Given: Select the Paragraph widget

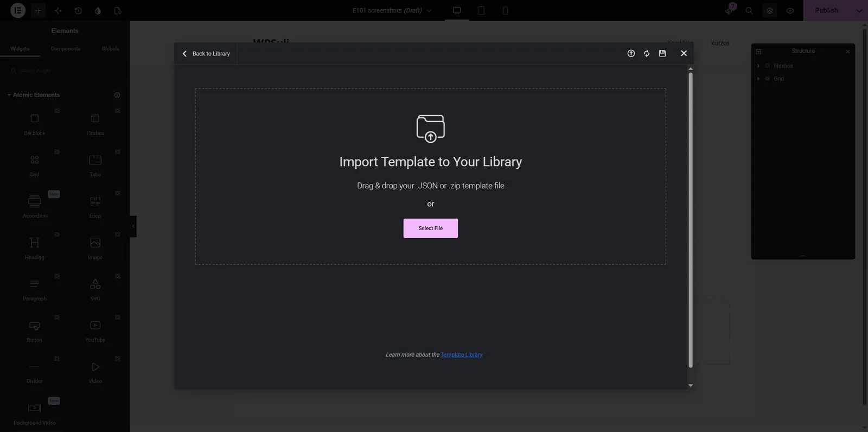Looking at the screenshot, I should pyautogui.click(x=35, y=289).
